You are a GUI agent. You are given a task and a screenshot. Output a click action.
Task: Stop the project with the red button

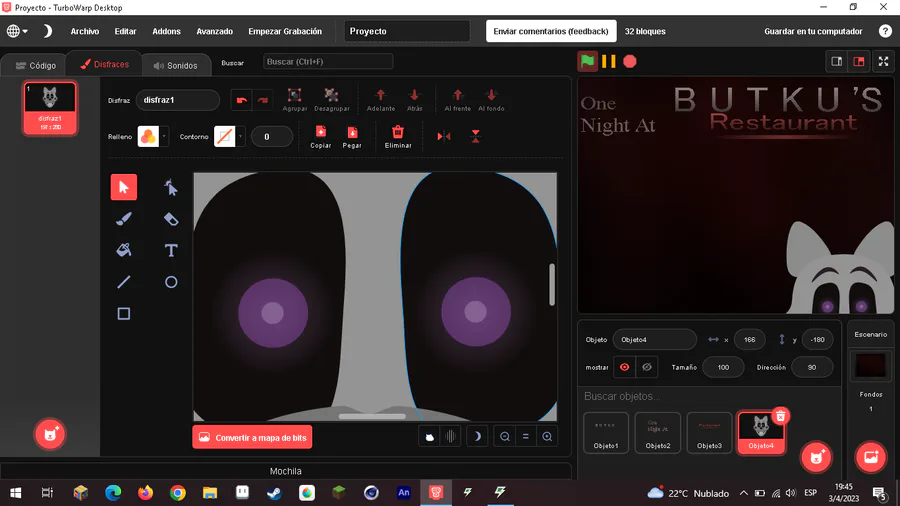tap(630, 61)
